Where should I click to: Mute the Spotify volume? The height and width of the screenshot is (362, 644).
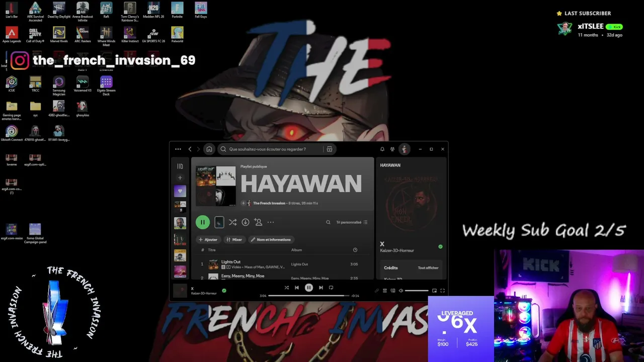pyautogui.click(x=401, y=291)
